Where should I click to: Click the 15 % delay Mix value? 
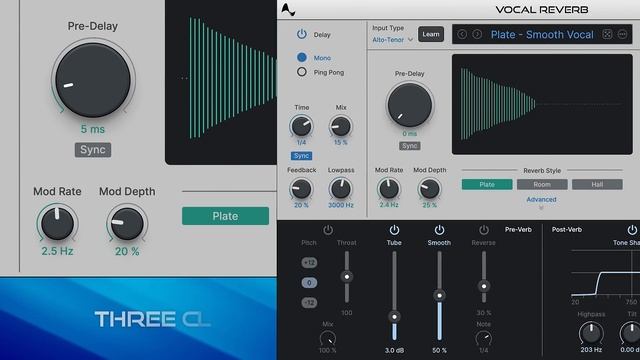340,142
